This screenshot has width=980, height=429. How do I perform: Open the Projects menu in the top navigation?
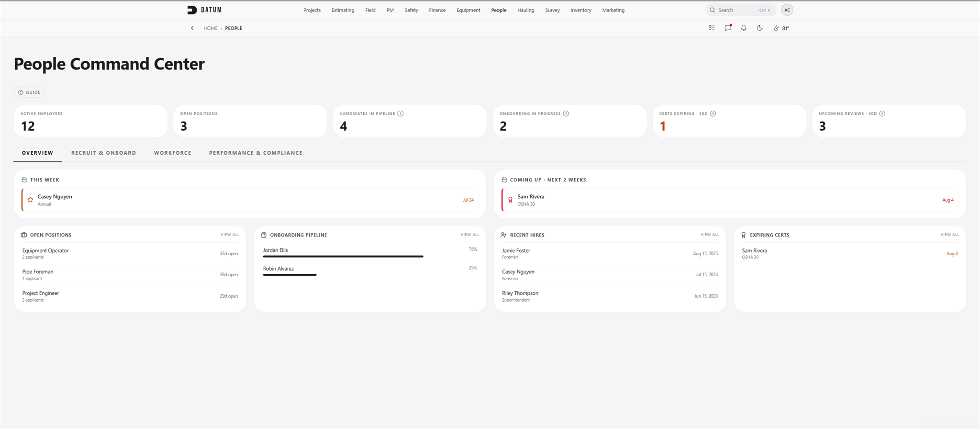tap(312, 10)
